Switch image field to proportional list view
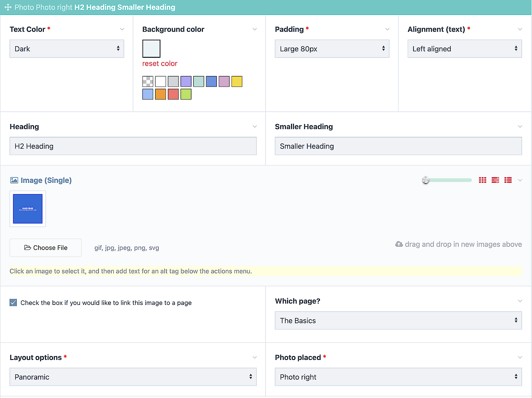This screenshot has height=398, width=532. click(495, 180)
